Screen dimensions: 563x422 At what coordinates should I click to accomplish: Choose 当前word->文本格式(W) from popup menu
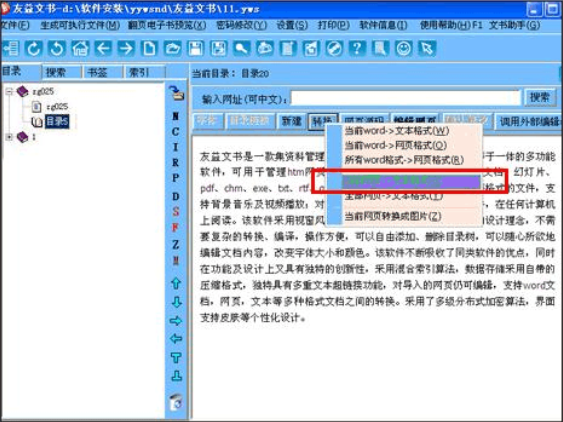(x=397, y=131)
